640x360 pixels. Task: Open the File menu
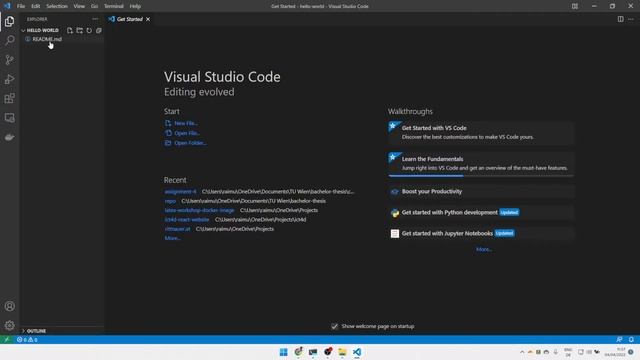click(21, 6)
